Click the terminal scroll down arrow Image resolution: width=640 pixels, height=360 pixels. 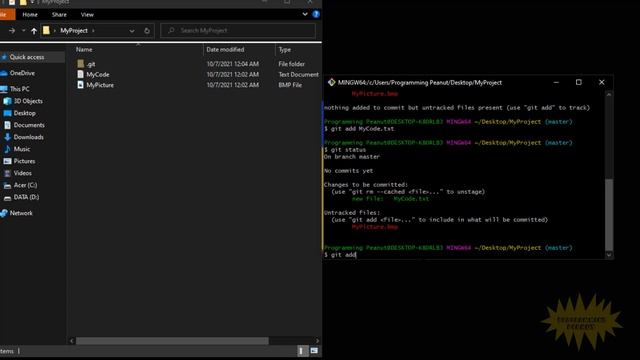(609, 255)
